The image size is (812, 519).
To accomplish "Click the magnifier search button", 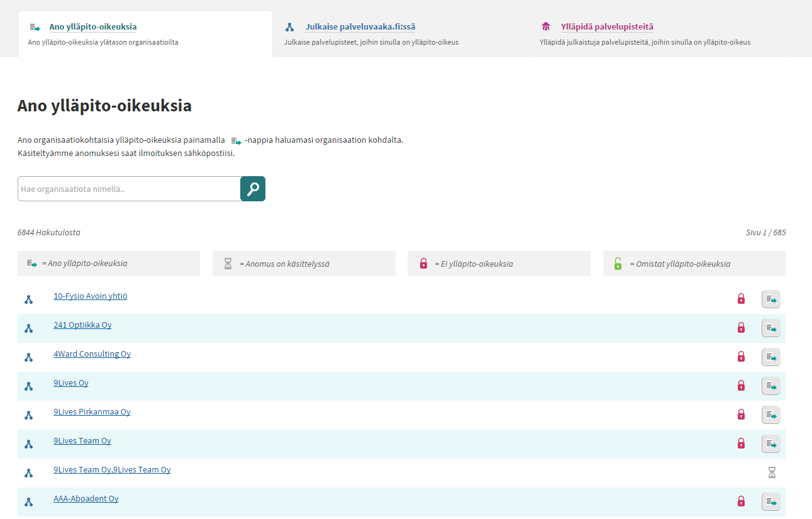I will (x=253, y=189).
